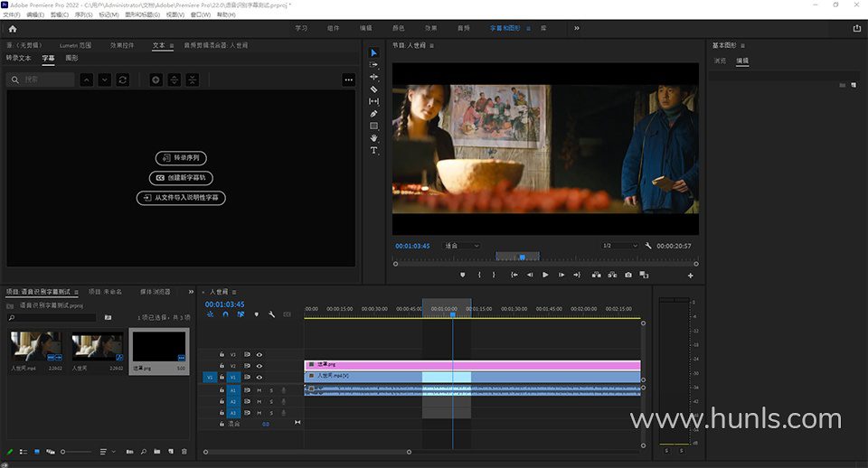Click the Export frame camera icon
This screenshot has height=468, width=868.
(x=628, y=275)
